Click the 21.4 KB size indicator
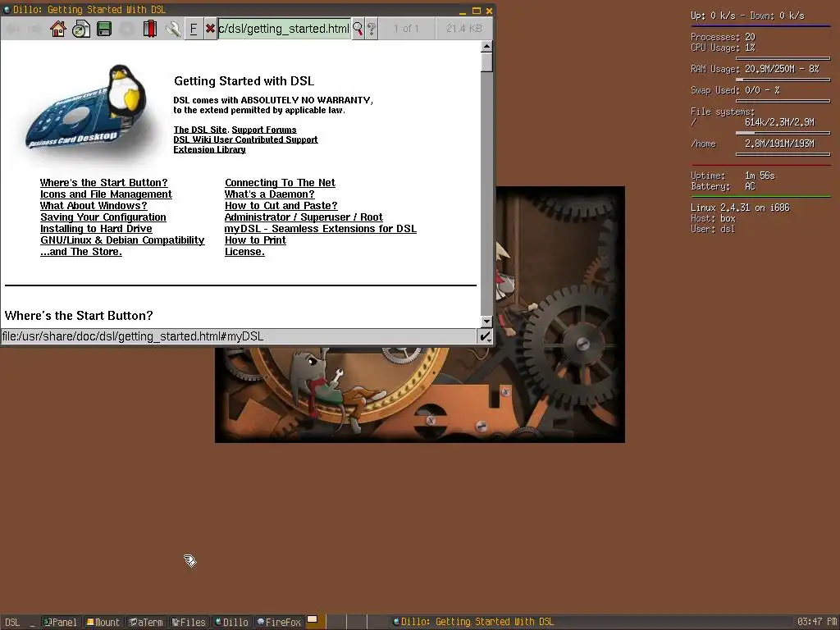Image resolution: width=840 pixels, height=630 pixels. click(x=464, y=29)
